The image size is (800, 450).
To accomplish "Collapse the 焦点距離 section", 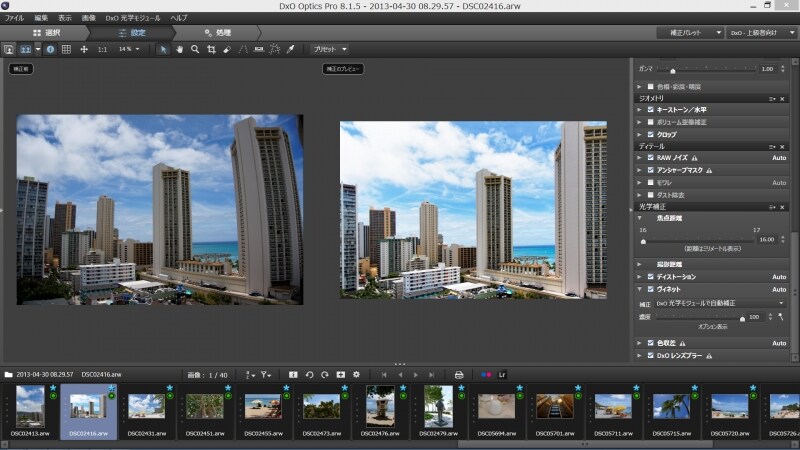I will click(639, 218).
